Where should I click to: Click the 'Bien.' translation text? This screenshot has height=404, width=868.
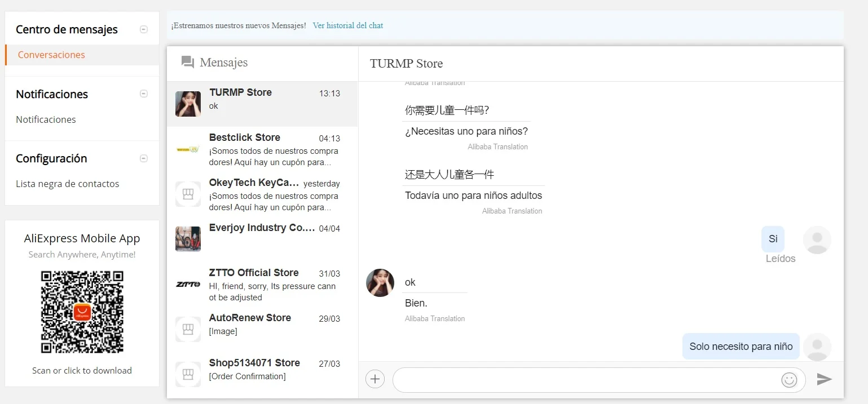[x=416, y=303]
